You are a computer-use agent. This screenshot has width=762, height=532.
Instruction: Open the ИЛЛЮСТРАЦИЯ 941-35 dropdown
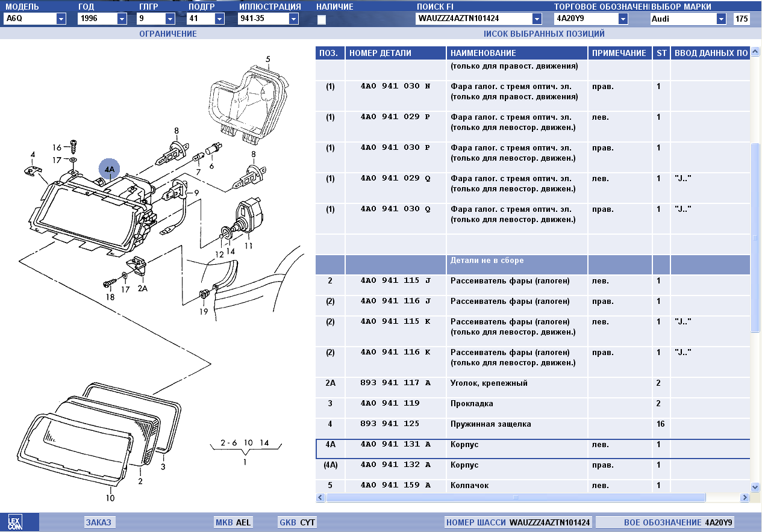(x=293, y=19)
